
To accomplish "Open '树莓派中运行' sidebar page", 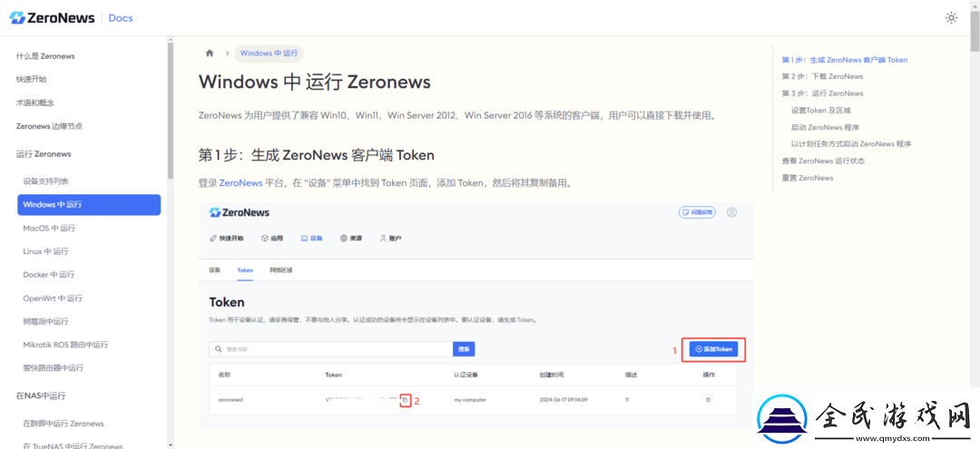I will pyautogui.click(x=45, y=321).
